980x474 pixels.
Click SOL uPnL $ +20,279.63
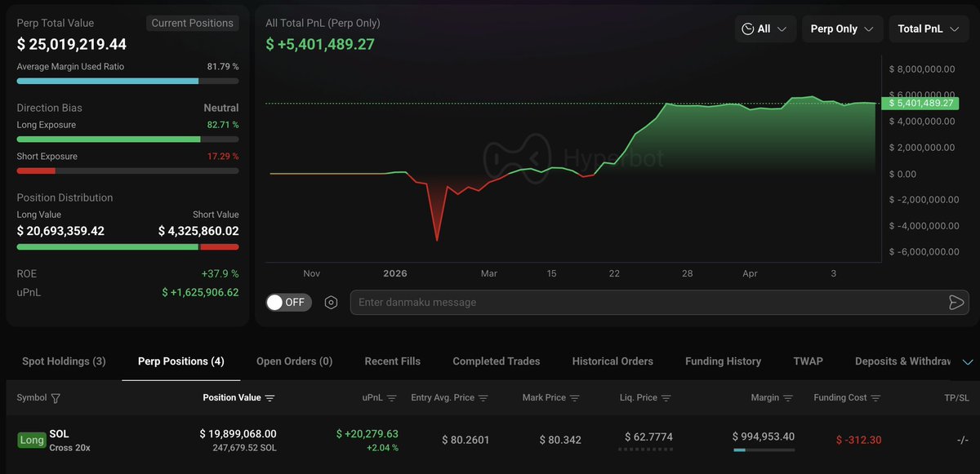(367, 434)
